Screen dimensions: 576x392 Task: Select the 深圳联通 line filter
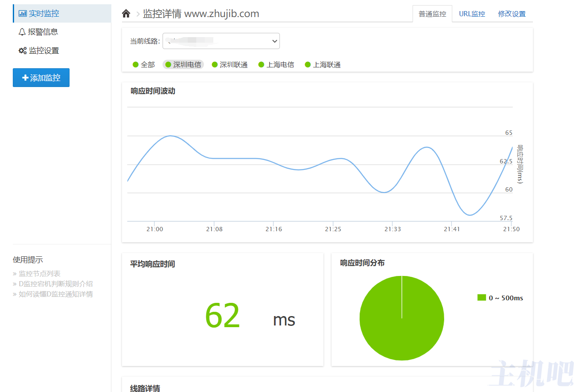tap(230, 65)
